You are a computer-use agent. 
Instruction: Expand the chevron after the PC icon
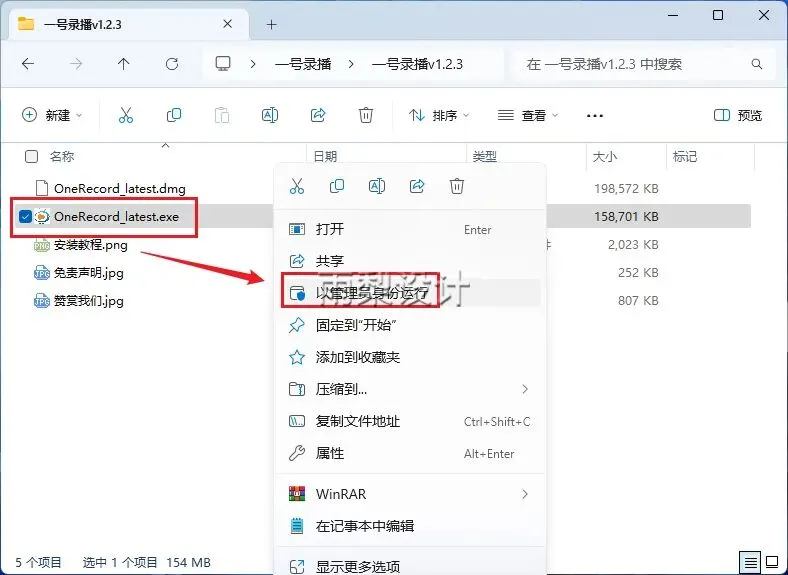[253, 64]
